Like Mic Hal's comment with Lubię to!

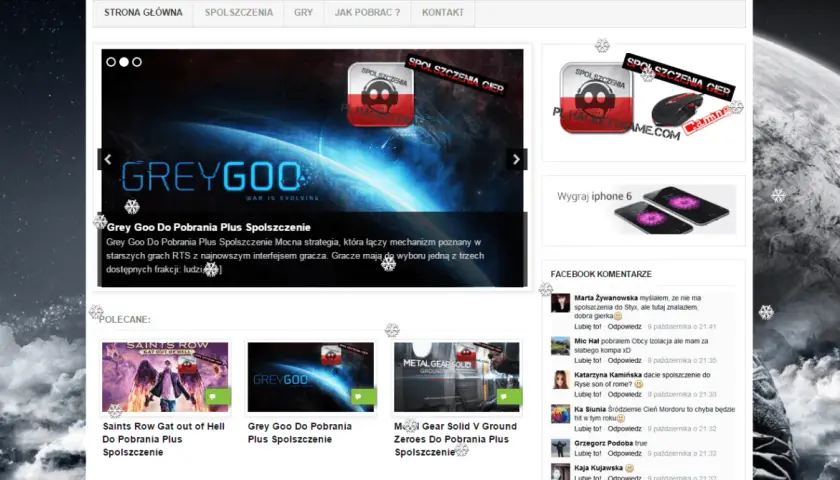(x=588, y=361)
